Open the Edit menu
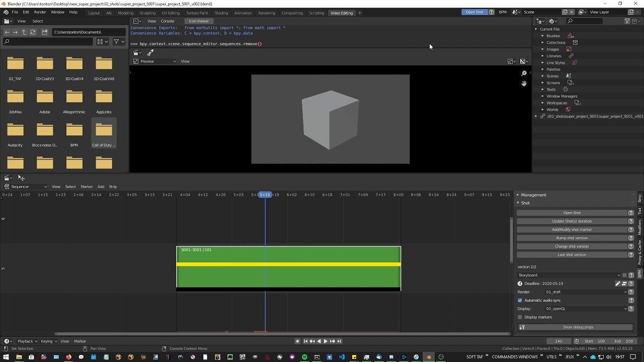 coord(26,12)
